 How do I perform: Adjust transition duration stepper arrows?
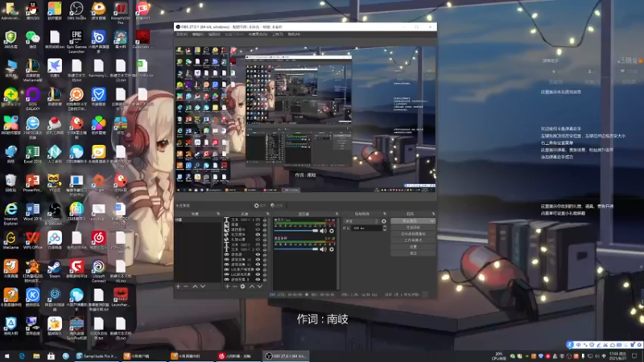(x=385, y=228)
